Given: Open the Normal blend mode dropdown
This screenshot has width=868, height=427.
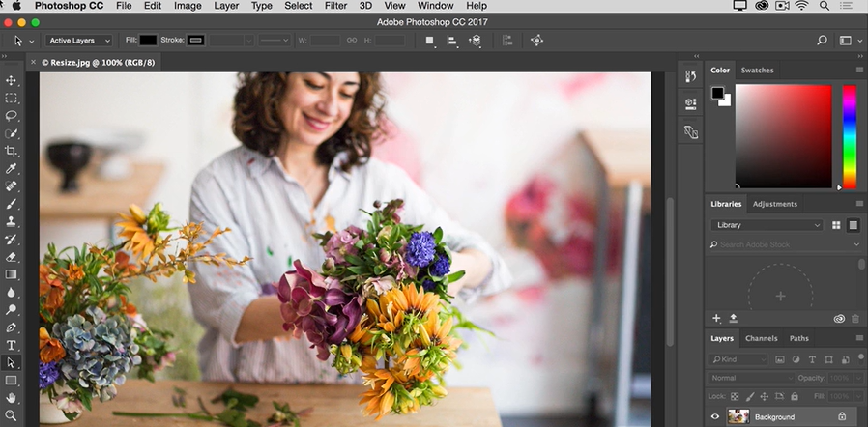Looking at the screenshot, I should point(751,379).
